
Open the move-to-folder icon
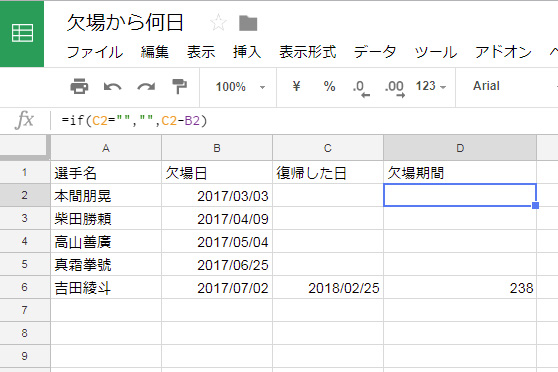coord(248,23)
